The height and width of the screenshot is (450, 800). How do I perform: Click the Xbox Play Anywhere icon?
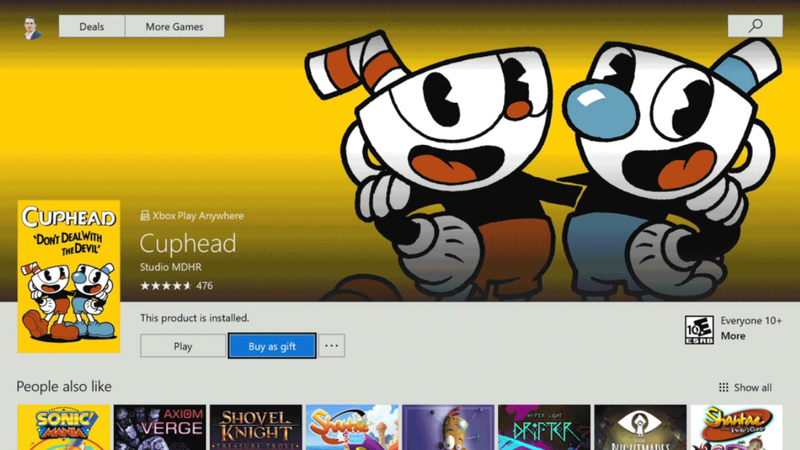click(145, 215)
